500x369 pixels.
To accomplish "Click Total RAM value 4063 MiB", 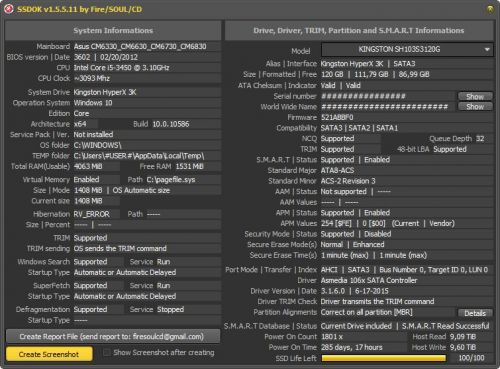I will (x=88, y=166).
